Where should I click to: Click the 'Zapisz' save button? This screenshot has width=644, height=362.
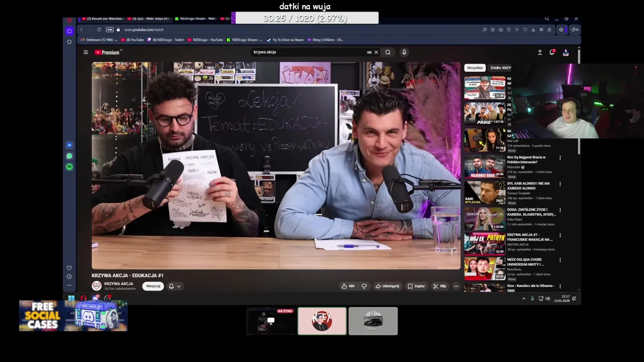pyautogui.click(x=416, y=286)
